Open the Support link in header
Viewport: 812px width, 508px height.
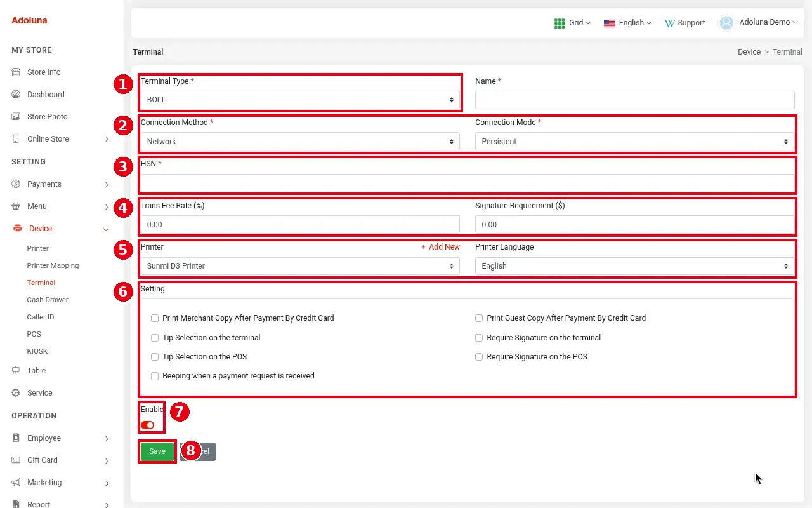pos(684,23)
